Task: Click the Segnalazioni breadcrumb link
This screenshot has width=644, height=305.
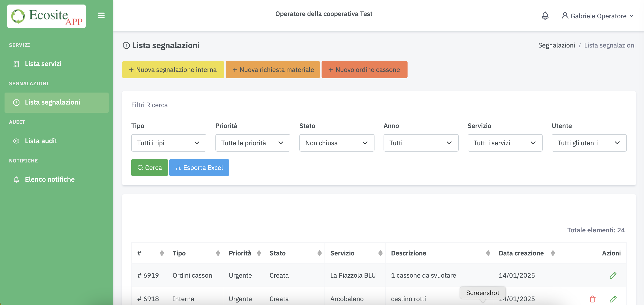Action: [x=556, y=45]
